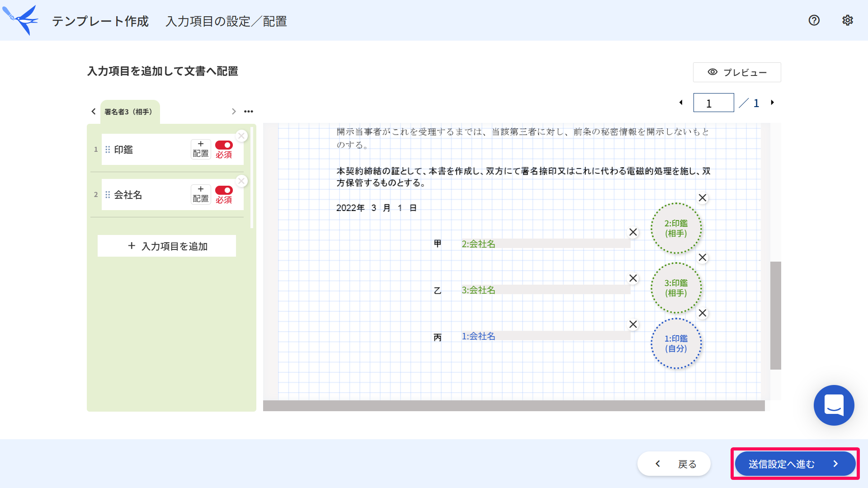Click the 会社名 item label

click(x=128, y=195)
